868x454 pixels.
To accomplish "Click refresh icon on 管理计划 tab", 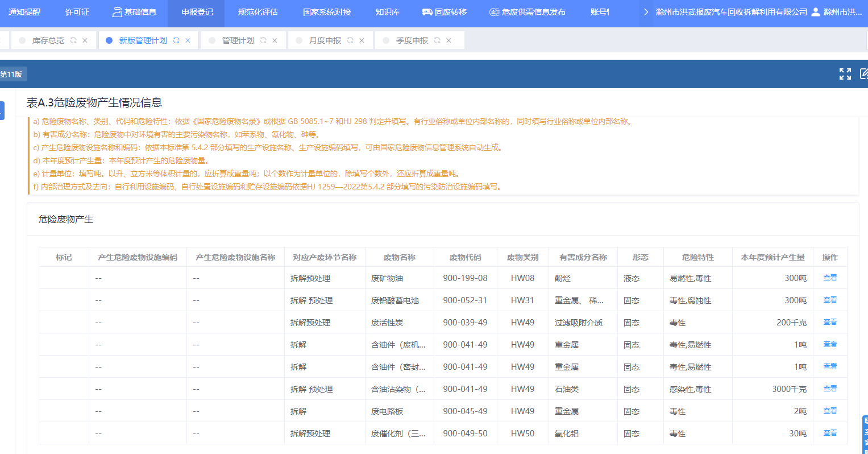I will tap(263, 40).
